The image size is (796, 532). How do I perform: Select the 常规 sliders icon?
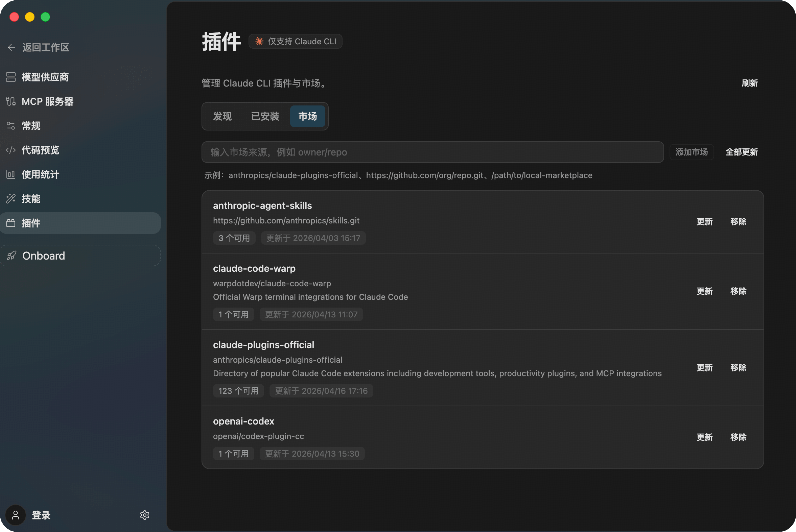11,126
